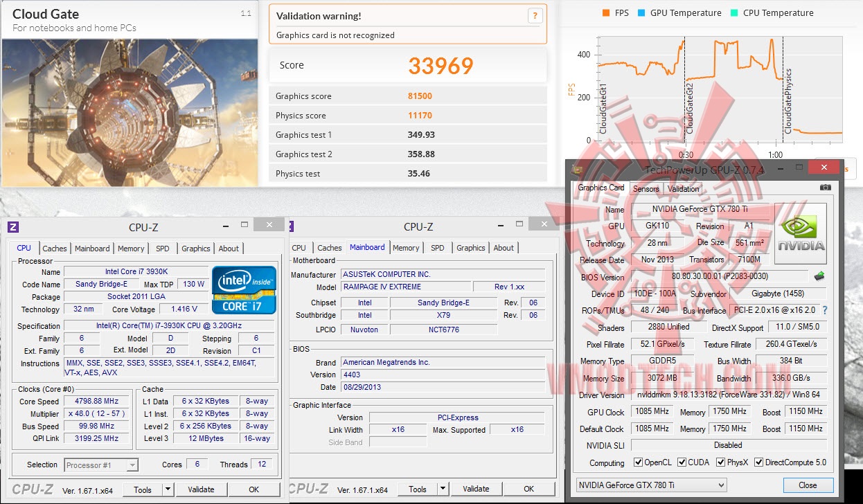Select About tab in Mainboard CPU-Z window
The height and width of the screenshot is (504, 863).
(x=504, y=248)
